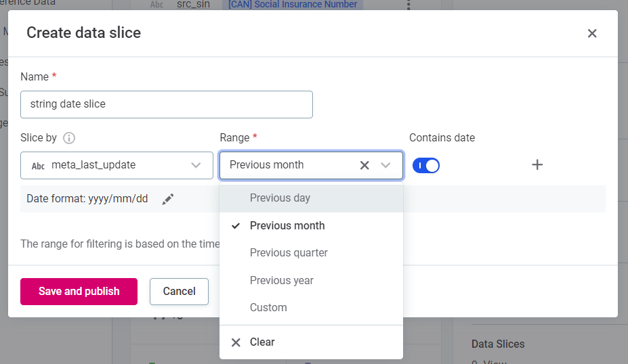628x364 pixels.
Task: Open the meta_last_update Slice by dropdown
Action: (x=117, y=165)
